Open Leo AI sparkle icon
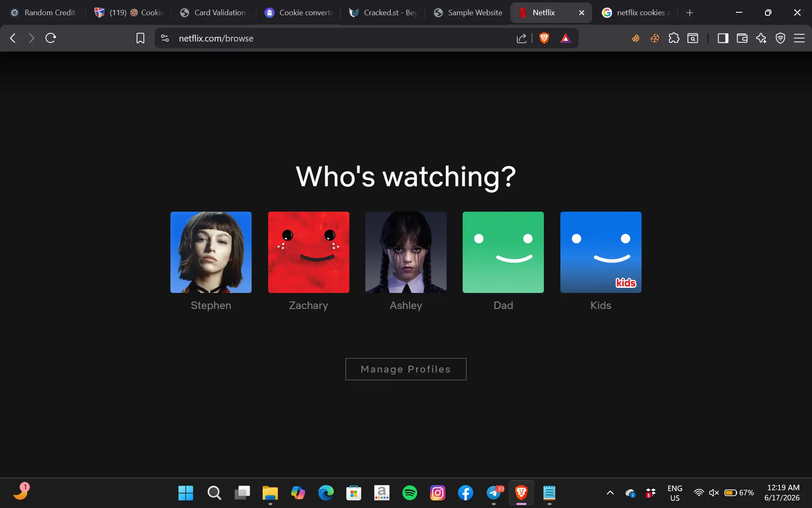 [761, 38]
